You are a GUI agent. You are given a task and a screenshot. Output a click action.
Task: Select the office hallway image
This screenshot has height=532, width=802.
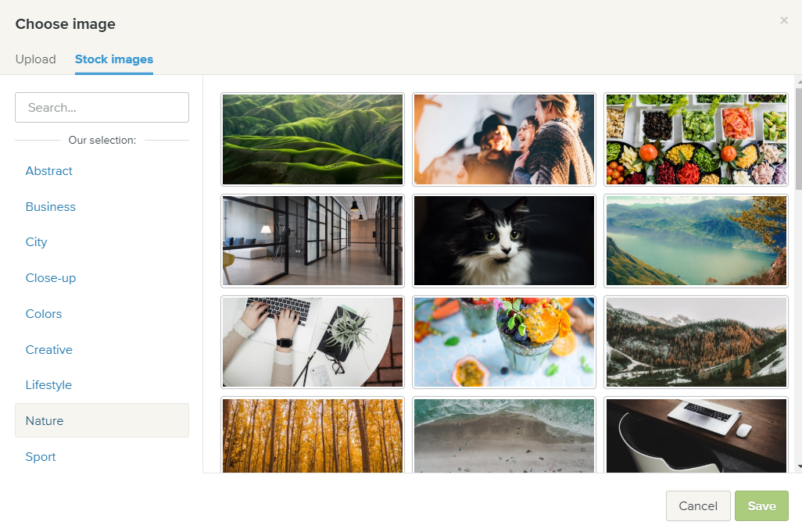[x=313, y=240]
